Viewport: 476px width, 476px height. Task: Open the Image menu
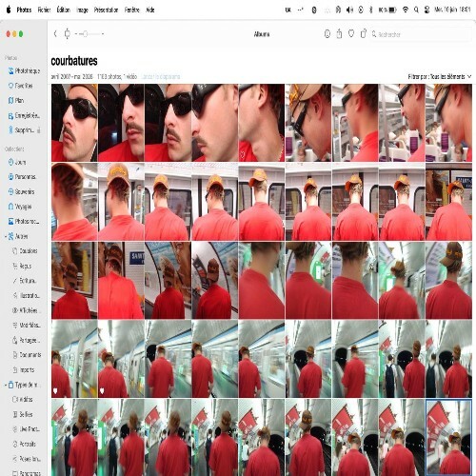pyautogui.click(x=82, y=10)
